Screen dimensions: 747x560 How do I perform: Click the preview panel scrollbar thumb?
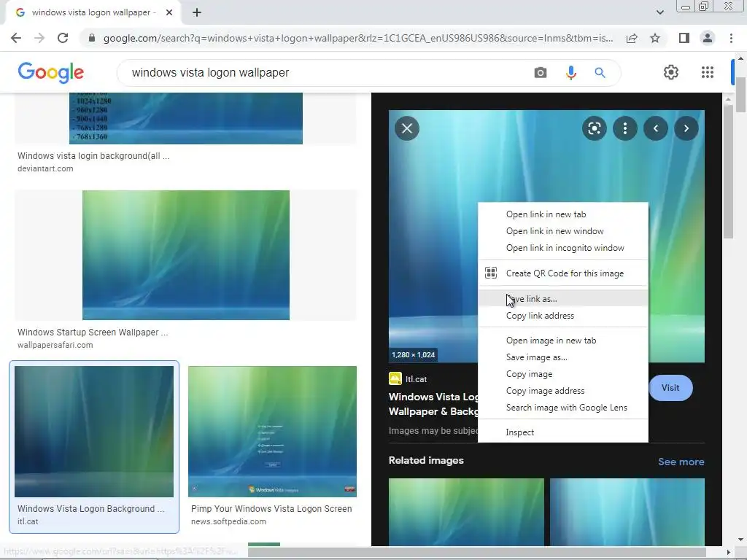coord(728,171)
